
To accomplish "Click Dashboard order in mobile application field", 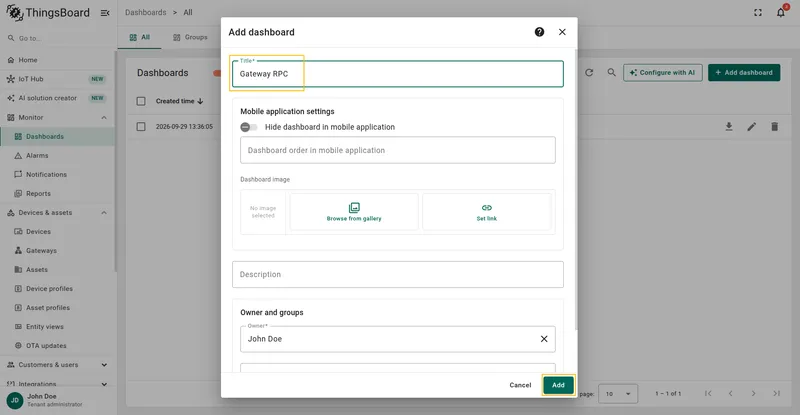I will click(397, 150).
